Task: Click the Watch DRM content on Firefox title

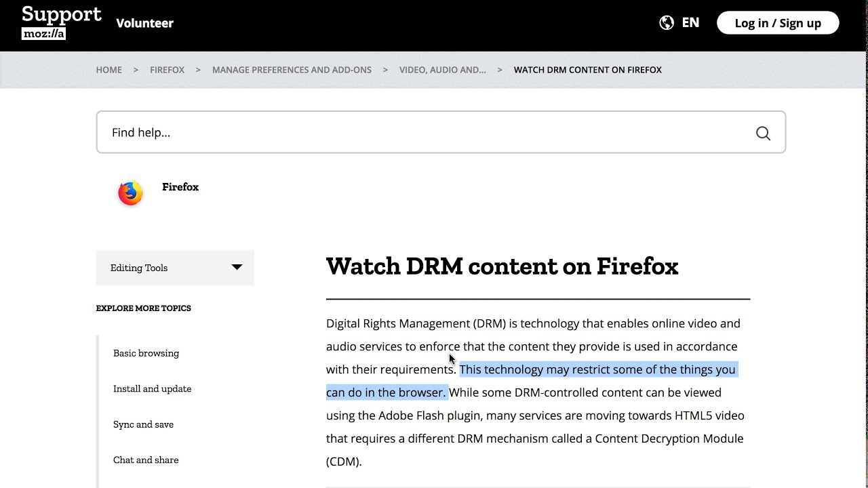Action: (x=502, y=266)
